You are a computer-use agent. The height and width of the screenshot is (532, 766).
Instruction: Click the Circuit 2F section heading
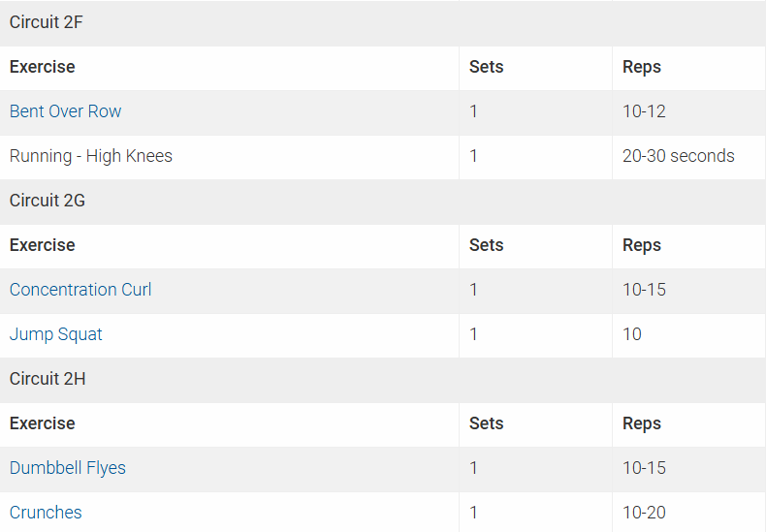click(47, 22)
